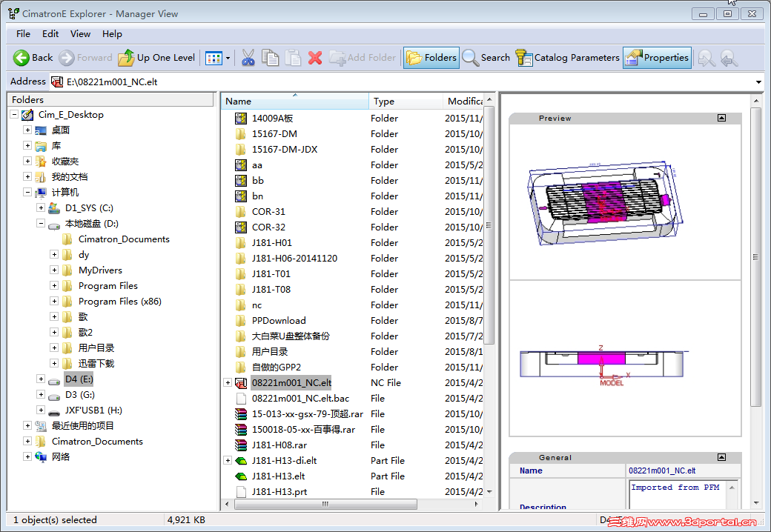This screenshot has height=532, width=771.
Task: Select the 14009A板 folder icon
Action: [240, 119]
